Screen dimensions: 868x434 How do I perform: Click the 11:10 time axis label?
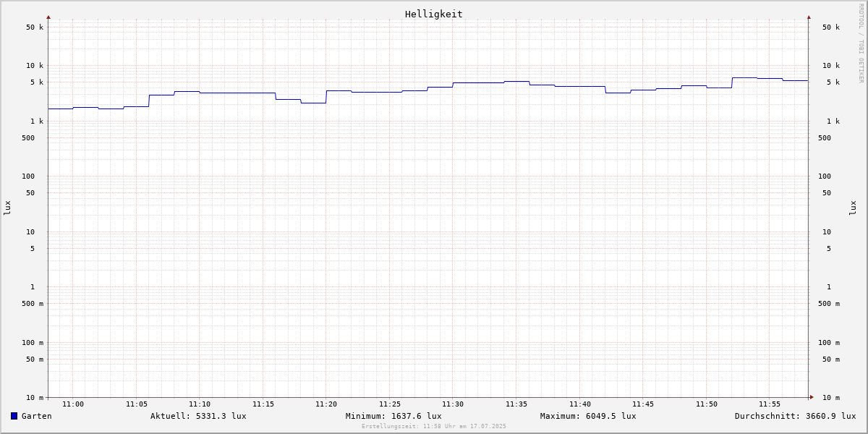pyautogui.click(x=200, y=404)
